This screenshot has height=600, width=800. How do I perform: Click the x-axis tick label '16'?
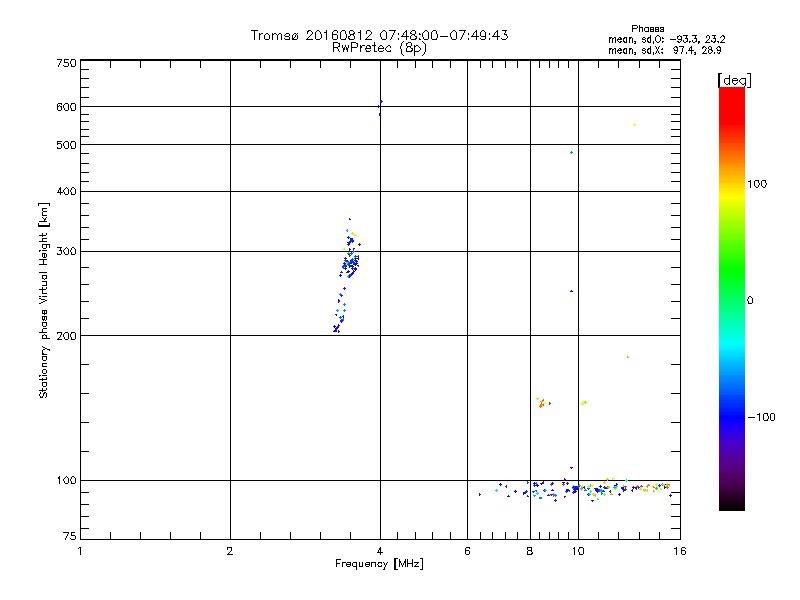(x=680, y=551)
